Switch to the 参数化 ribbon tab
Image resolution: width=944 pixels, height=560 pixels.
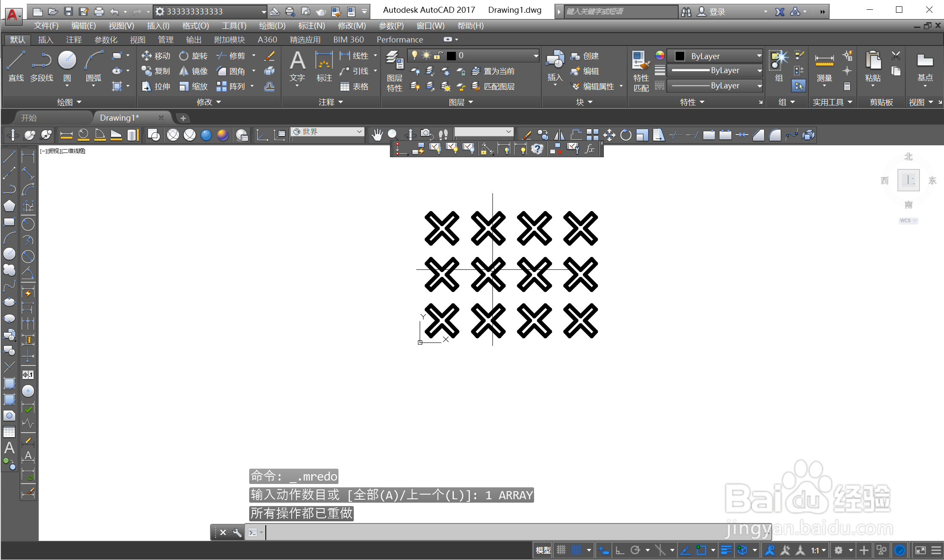pyautogui.click(x=106, y=40)
